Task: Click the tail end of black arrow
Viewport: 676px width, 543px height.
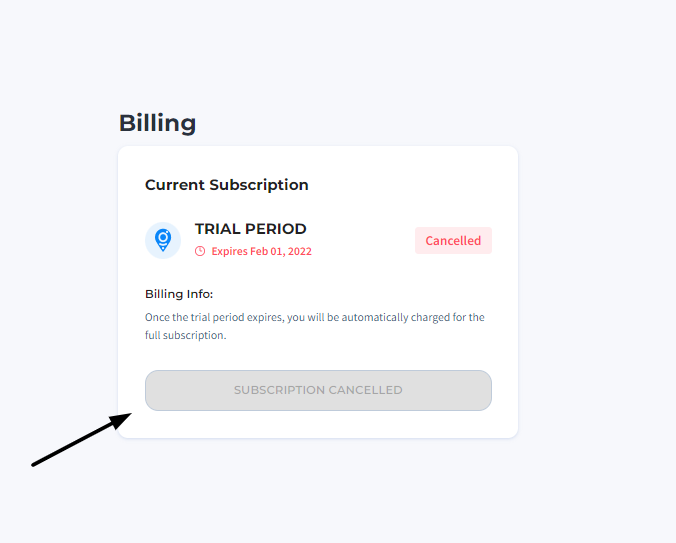Action: pyautogui.click(x=35, y=464)
